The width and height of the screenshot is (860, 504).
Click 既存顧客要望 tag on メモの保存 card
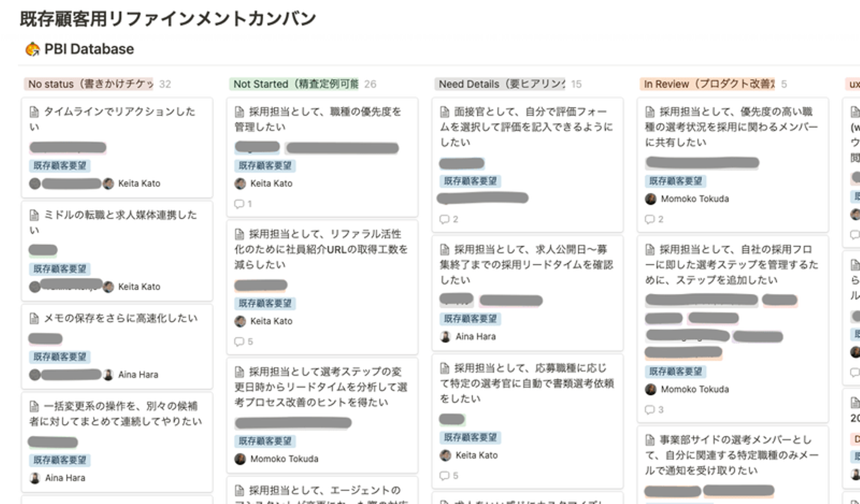point(60,357)
